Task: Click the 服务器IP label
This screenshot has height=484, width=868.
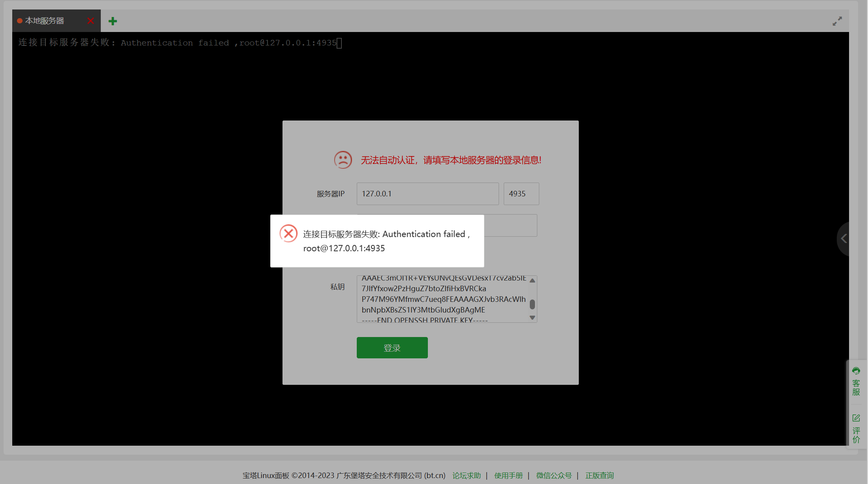Action: [331, 194]
